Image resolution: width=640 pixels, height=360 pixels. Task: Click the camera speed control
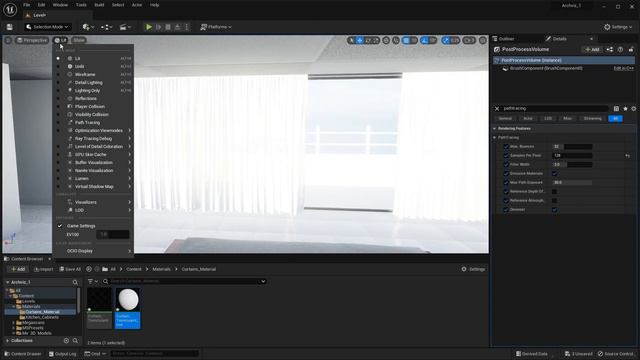click(x=469, y=40)
